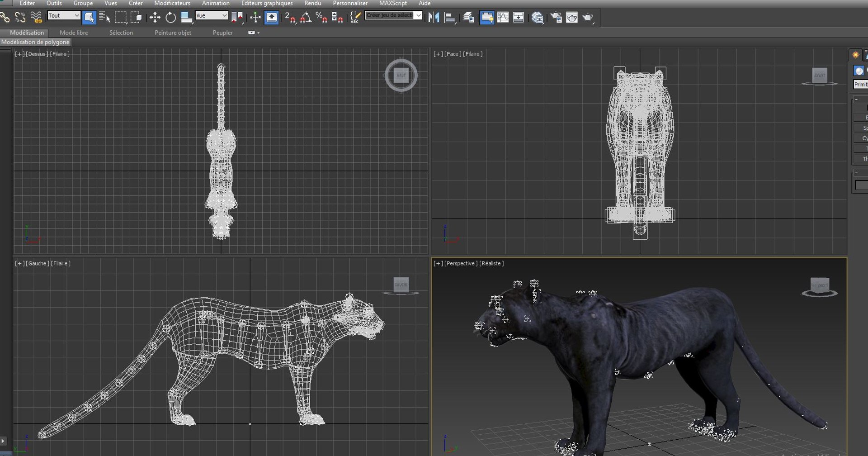Click Use Pivot Point Center icon
868x456 pixels.
(237, 18)
